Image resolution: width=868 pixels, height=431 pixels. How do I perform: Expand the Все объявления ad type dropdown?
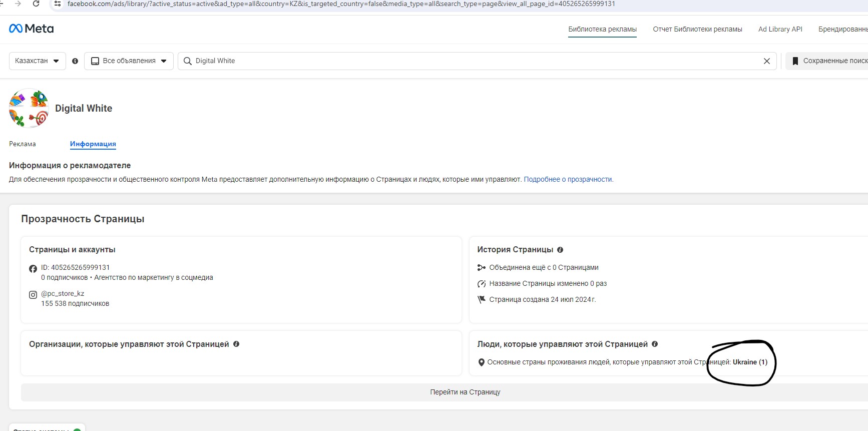129,61
